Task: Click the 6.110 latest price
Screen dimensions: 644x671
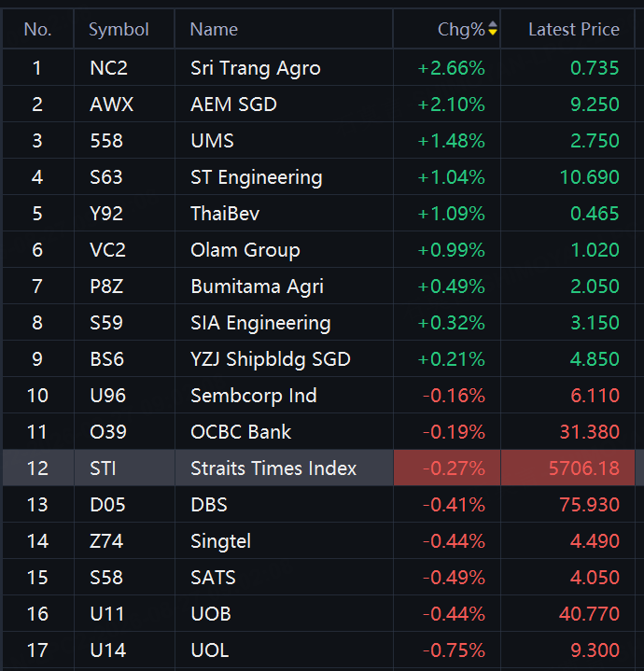Action: 595,396
